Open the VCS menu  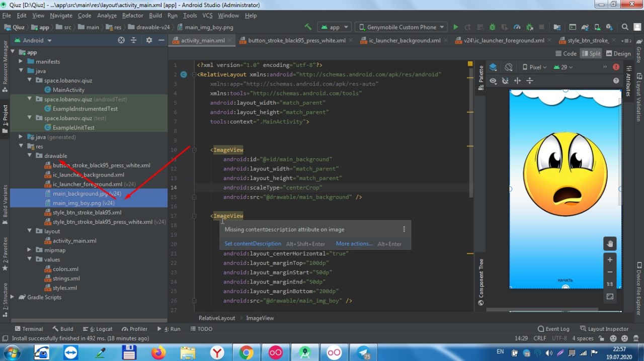[207, 16]
